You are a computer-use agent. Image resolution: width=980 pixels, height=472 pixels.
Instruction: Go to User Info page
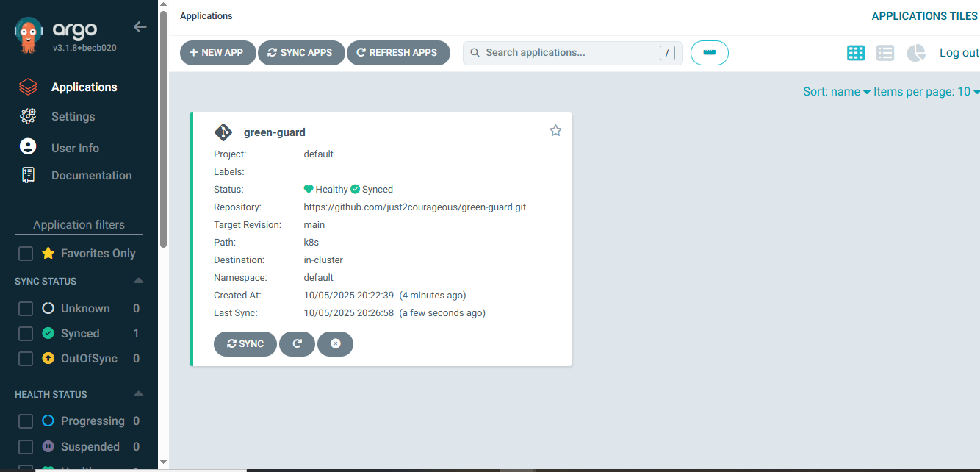coord(75,148)
